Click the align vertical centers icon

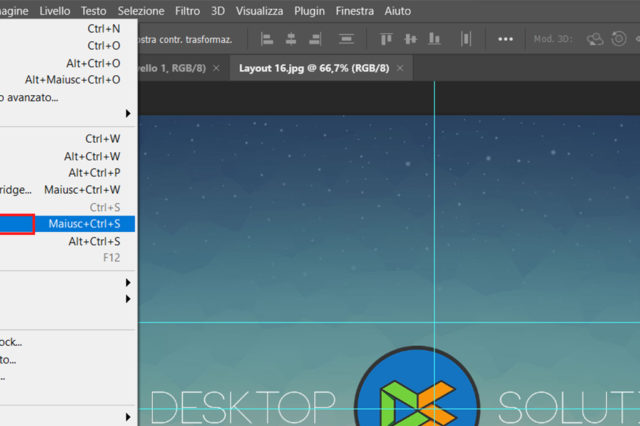410,39
